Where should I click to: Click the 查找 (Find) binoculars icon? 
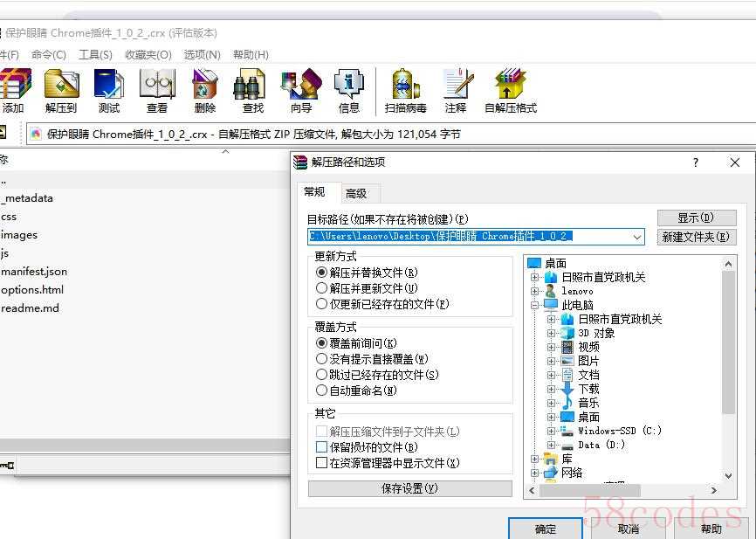253,91
